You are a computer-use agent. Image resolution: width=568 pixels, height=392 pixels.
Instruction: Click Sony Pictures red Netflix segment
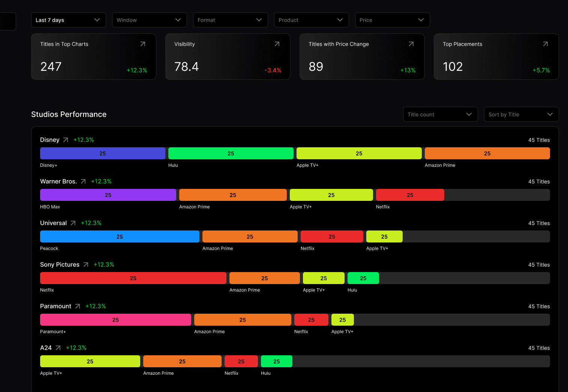[x=133, y=278]
